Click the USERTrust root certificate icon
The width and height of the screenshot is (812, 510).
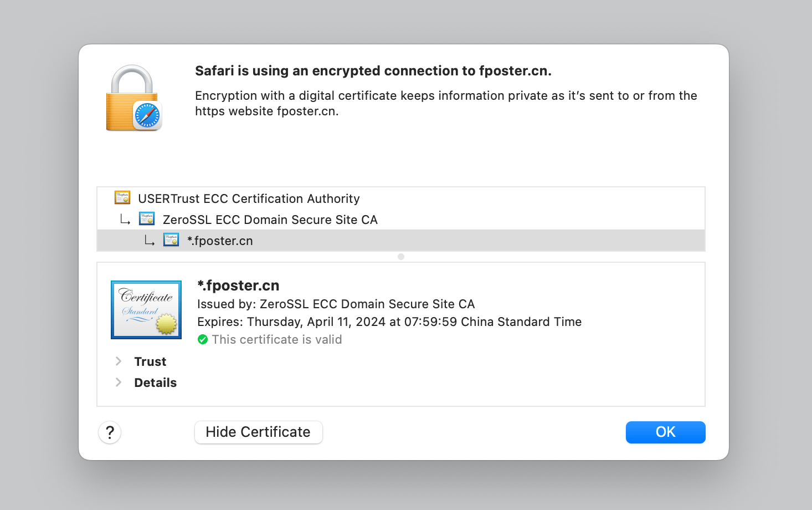point(122,198)
